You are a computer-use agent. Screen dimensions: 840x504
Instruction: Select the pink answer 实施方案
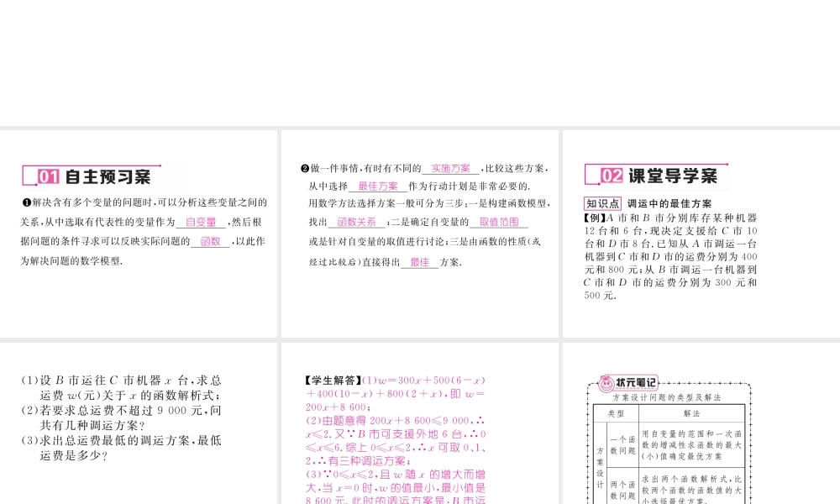pos(450,168)
